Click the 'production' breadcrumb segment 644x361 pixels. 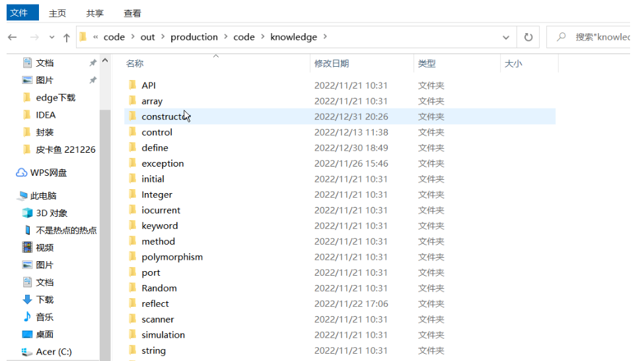pos(194,37)
